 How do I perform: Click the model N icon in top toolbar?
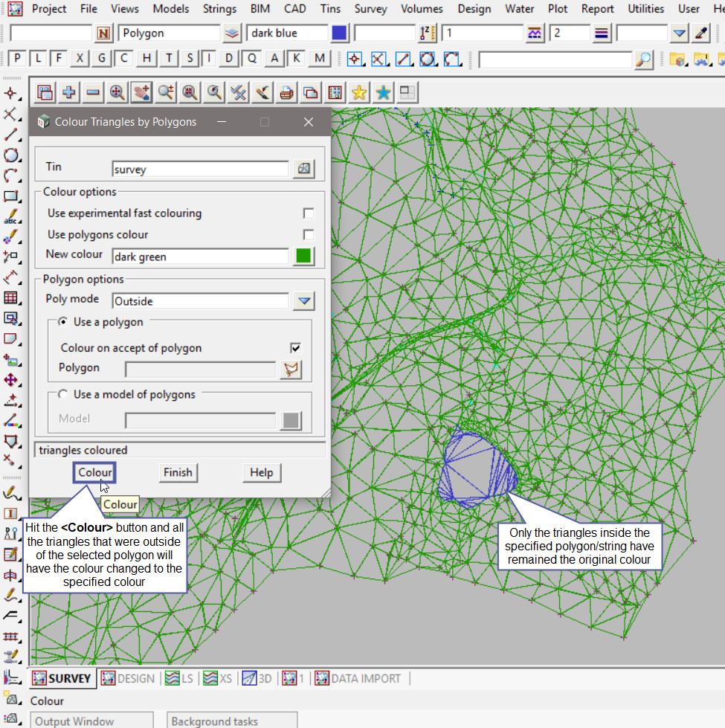(103, 33)
